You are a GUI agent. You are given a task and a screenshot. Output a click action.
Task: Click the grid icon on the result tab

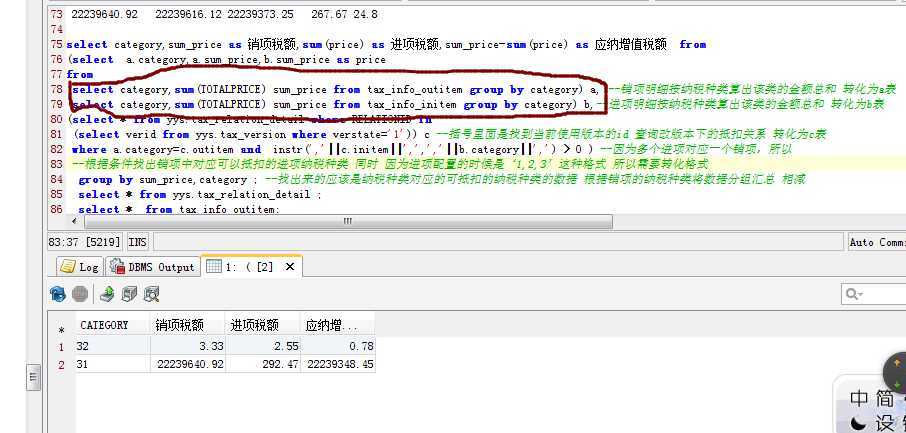point(214,266)
